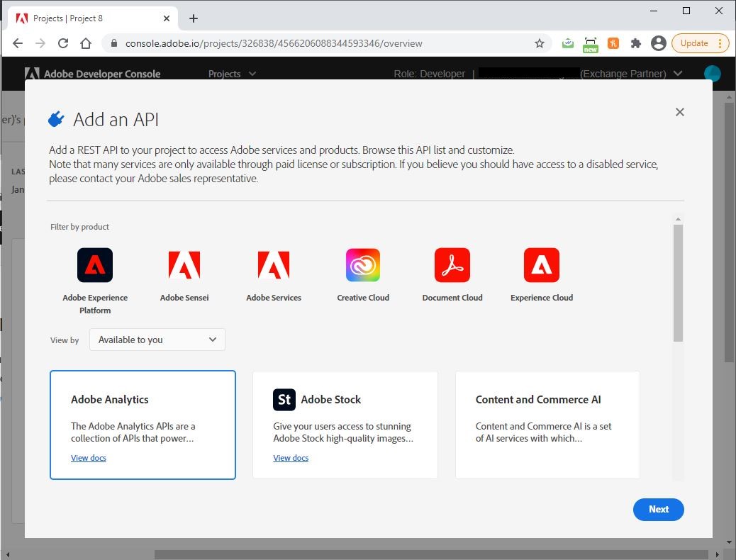Open the user profile avatar
The width and height of the screenshot is (736, 560).
712,74
